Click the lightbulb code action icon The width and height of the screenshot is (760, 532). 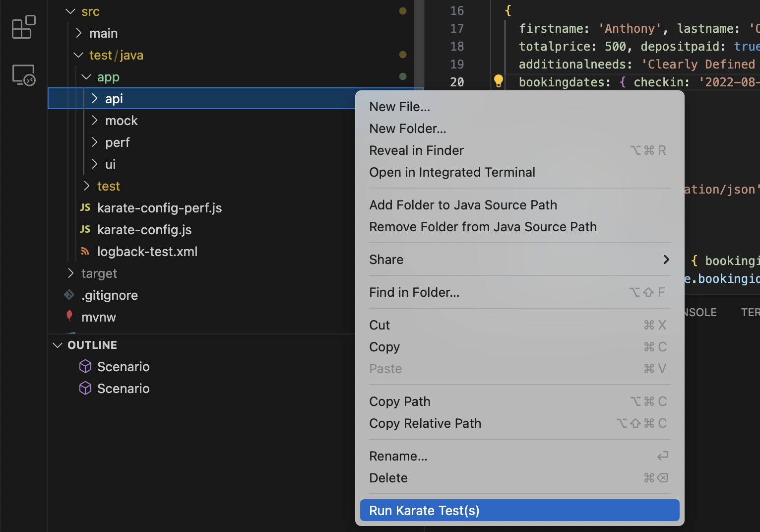click(498, 81)
